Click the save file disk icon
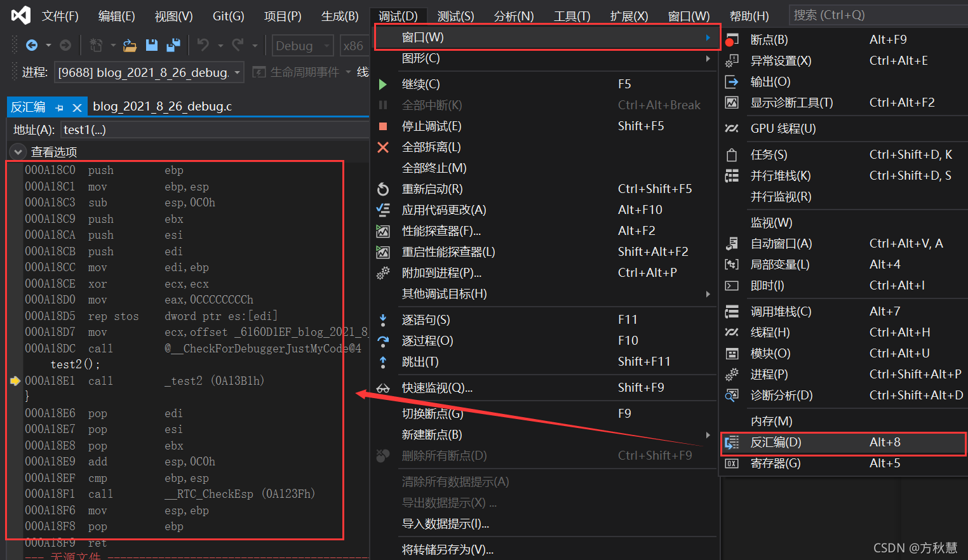The height and width of the screenshot is (560, 968). [151, 45]
